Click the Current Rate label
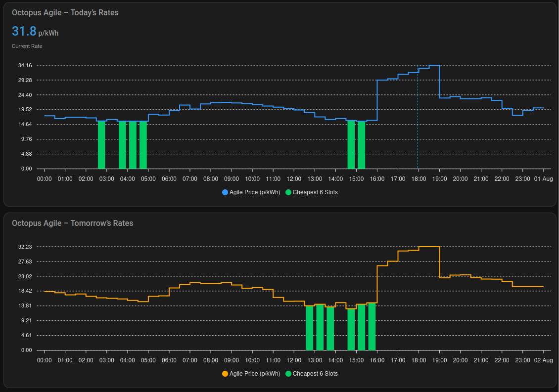559x392 pixels. [27, 46]
